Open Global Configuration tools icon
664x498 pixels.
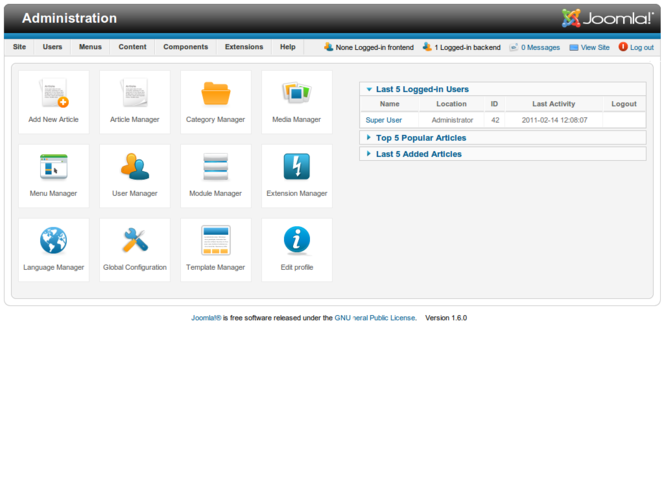point(134,242)
